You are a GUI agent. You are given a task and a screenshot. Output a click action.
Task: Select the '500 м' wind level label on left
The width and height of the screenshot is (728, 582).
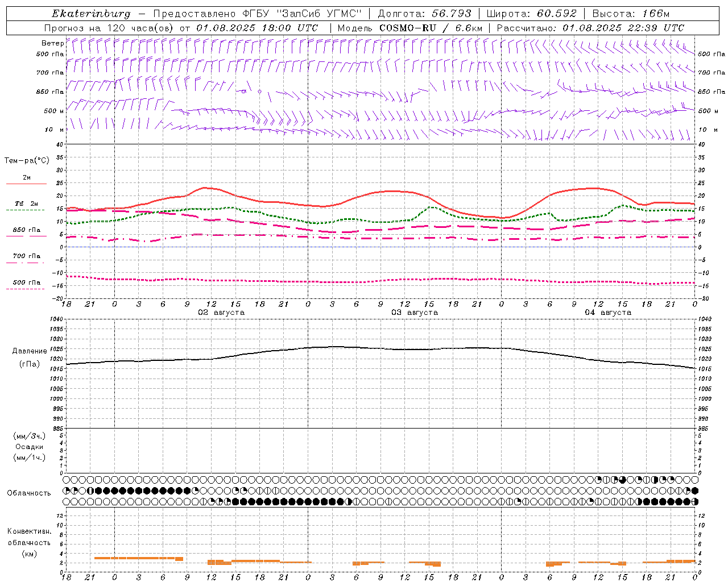pos(54,111)
